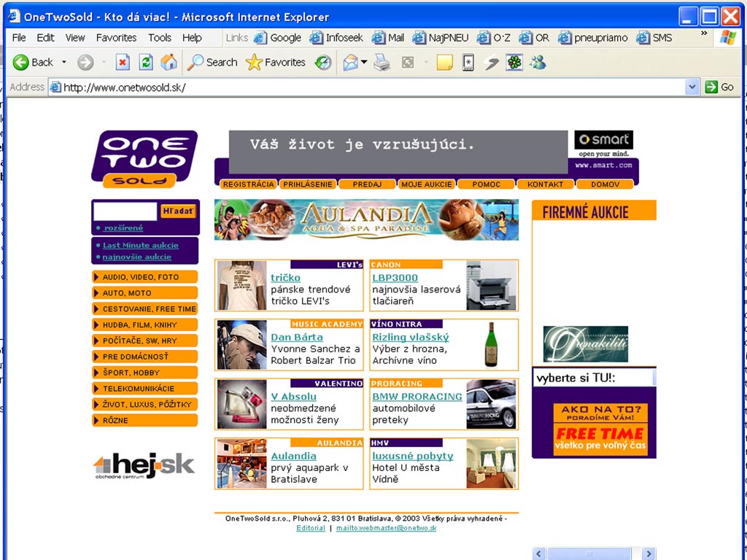Viewport: 747px width, 560px height.
Task: Open the Rizling vlašský wine link
Action: pyautogui.click(x=411, y=337)
